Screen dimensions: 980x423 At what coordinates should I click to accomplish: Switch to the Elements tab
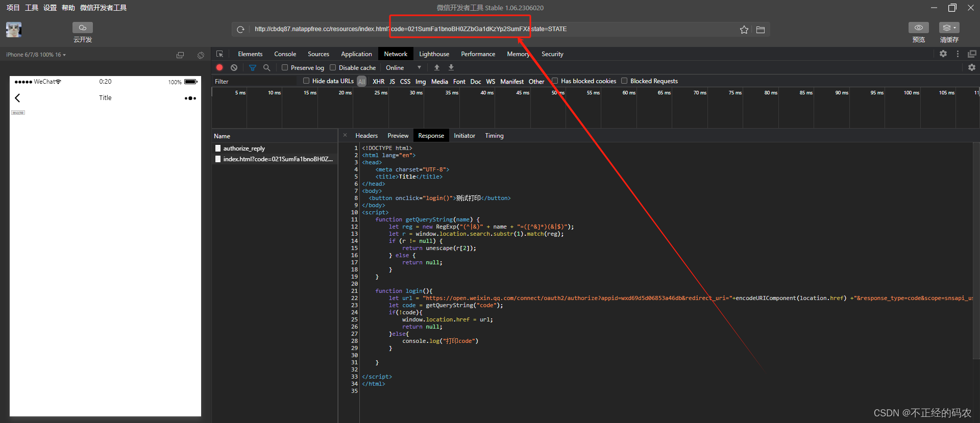click(250, 54)
